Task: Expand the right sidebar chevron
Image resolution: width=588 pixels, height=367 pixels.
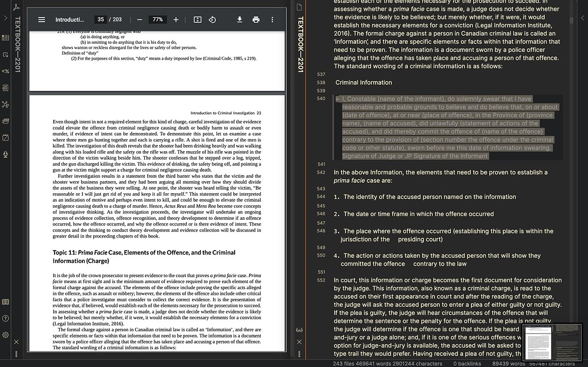Action: [583, 18]
